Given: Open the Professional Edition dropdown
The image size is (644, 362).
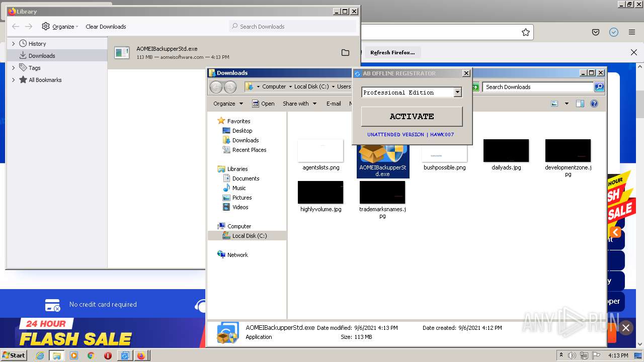Looking at the screenshot, I should pyautogui.click(x=457, y=92).
